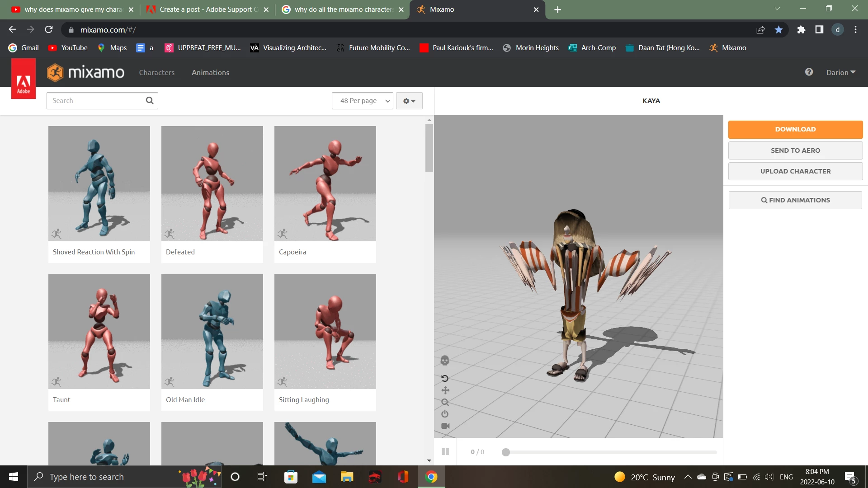Viewport: 868px width, 488px height.
Task: Toggle the camera follow video icon
Action: [x=445, y=426]
